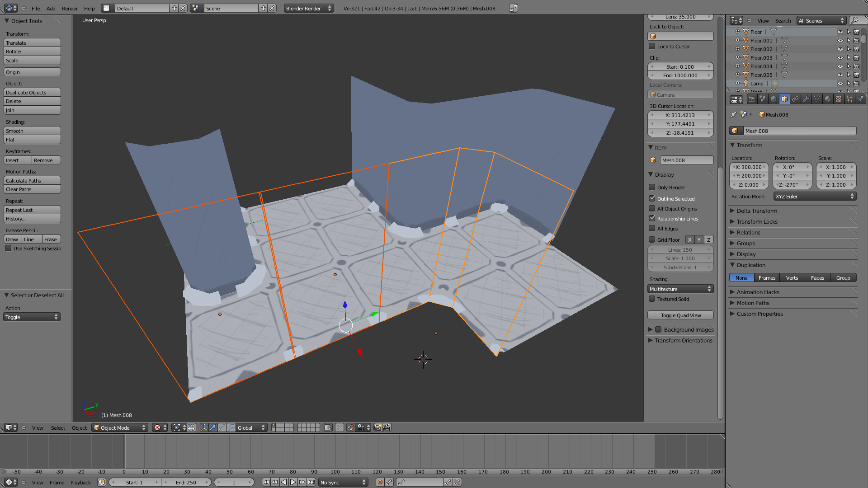This screenshot has width=868, height=488.
Task: Open the Object Constraints tab (chain icon)
Action: (795, 99)
